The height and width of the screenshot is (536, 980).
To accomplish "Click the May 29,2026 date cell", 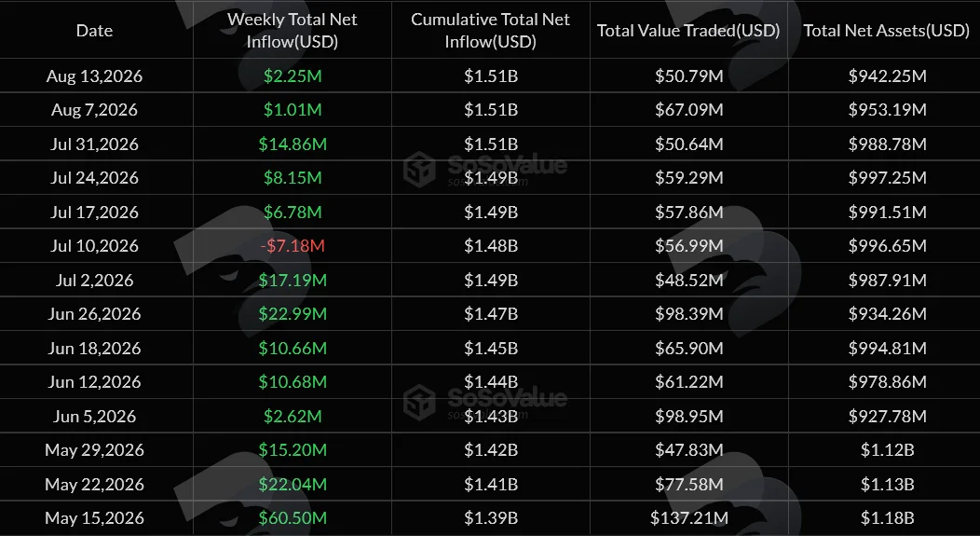I will (94, 449).
